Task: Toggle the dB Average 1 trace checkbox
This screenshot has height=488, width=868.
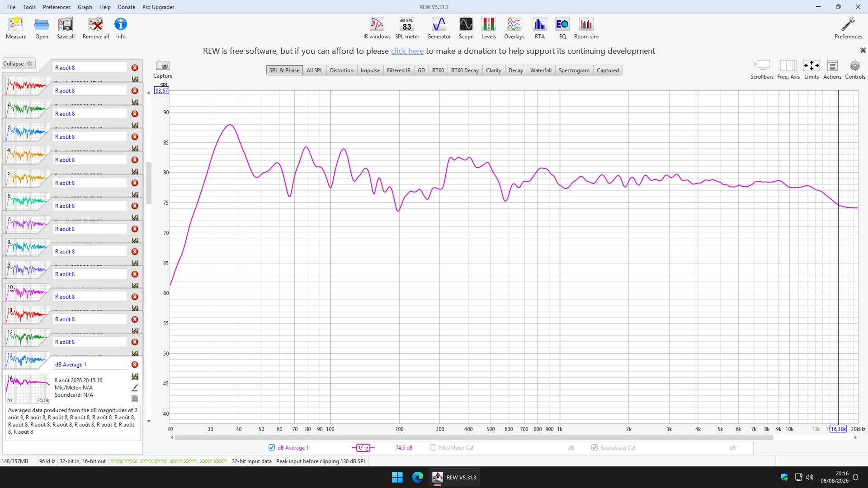Action: (272, 448)
